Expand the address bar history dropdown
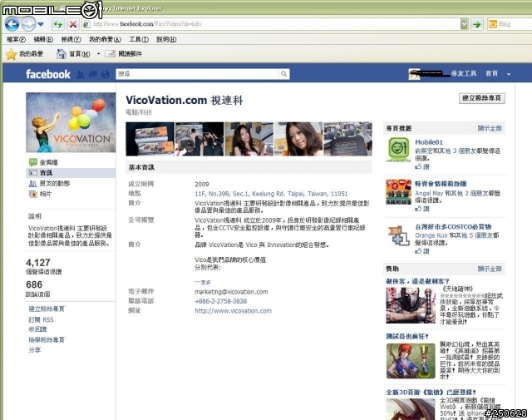The height and width of the screenshot is (420, 532). click(x=464, y=24)
